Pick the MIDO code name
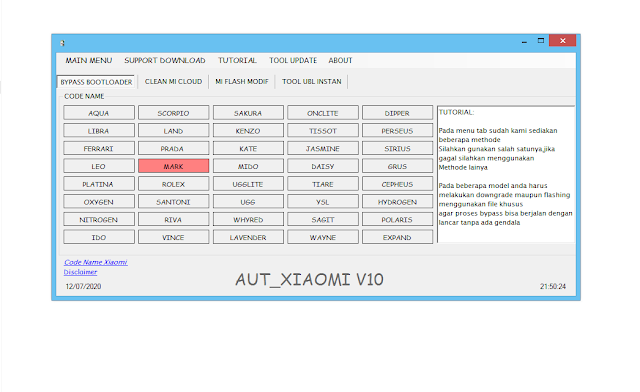The image size is (640, 392). pyautogui.click(x=248, y=166)
